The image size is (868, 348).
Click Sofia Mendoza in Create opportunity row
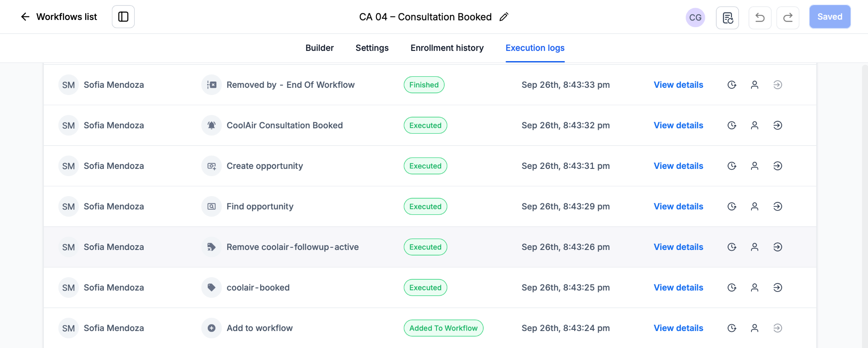tap(114, 166)
